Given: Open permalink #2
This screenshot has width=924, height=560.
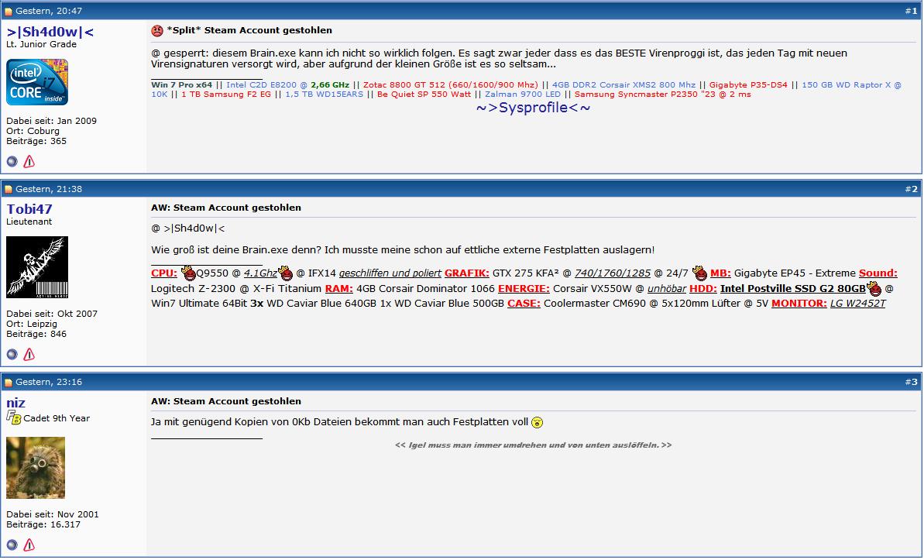Looking at the screenshot, I should click(911, 189).
